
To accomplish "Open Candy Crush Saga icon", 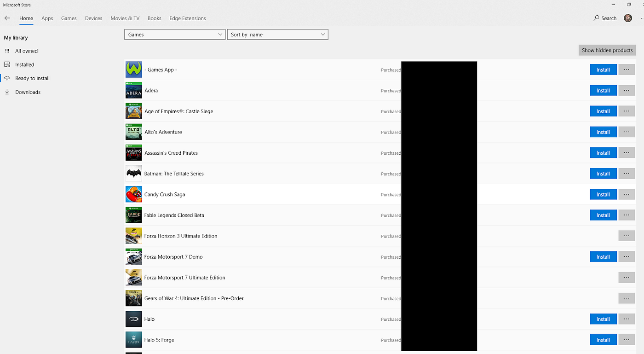I will (x=134, y=194).
